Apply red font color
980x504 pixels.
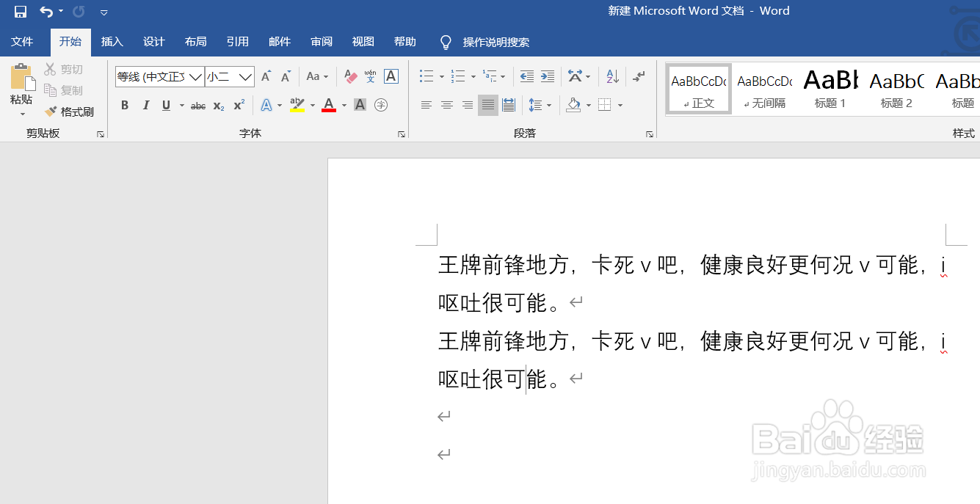coord(329,106)
